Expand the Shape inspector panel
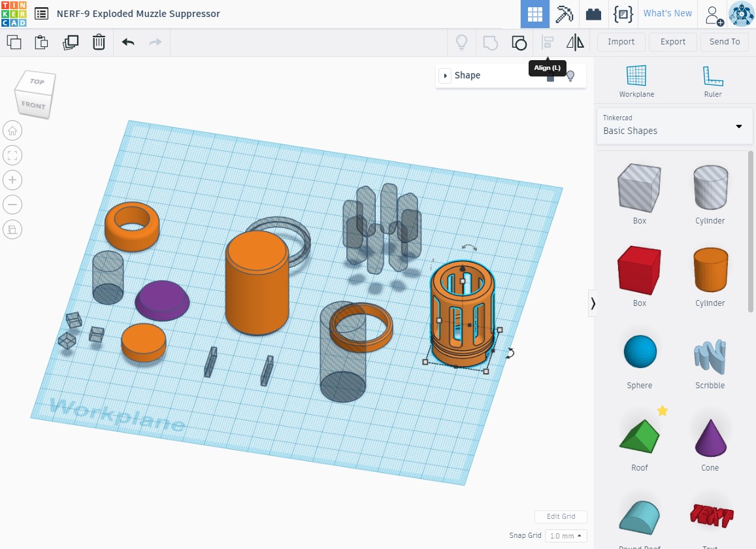 [445, 76]
